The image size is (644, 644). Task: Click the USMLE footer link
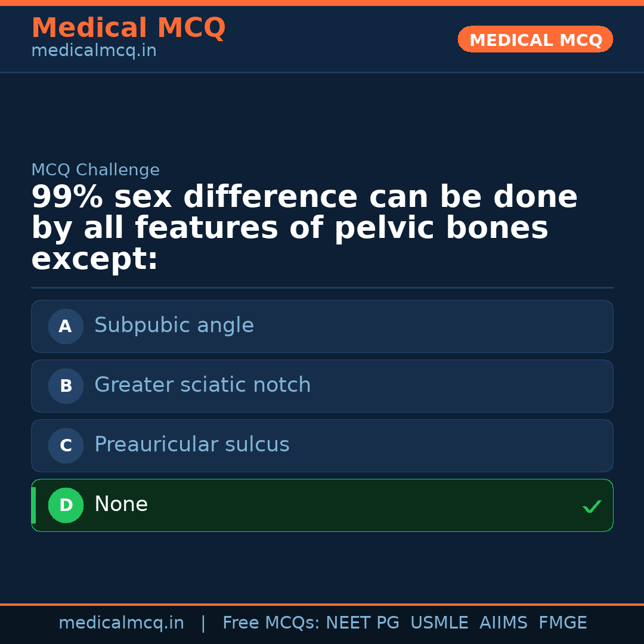click(439, 623)
